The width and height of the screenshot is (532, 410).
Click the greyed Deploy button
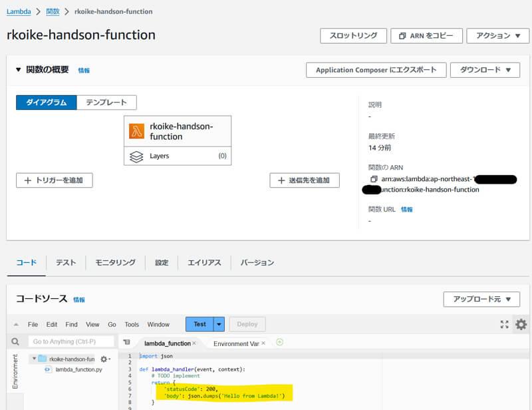point(247,324)
